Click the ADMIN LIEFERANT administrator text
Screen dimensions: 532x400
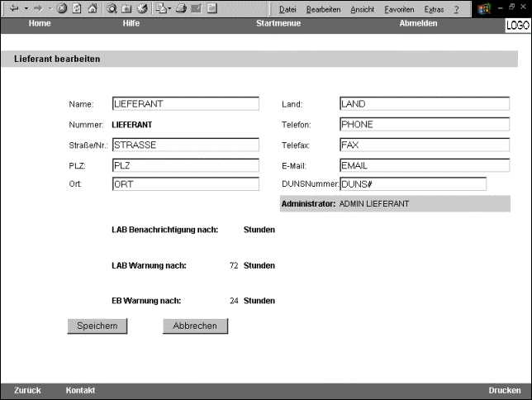click(x=374, y=204)
